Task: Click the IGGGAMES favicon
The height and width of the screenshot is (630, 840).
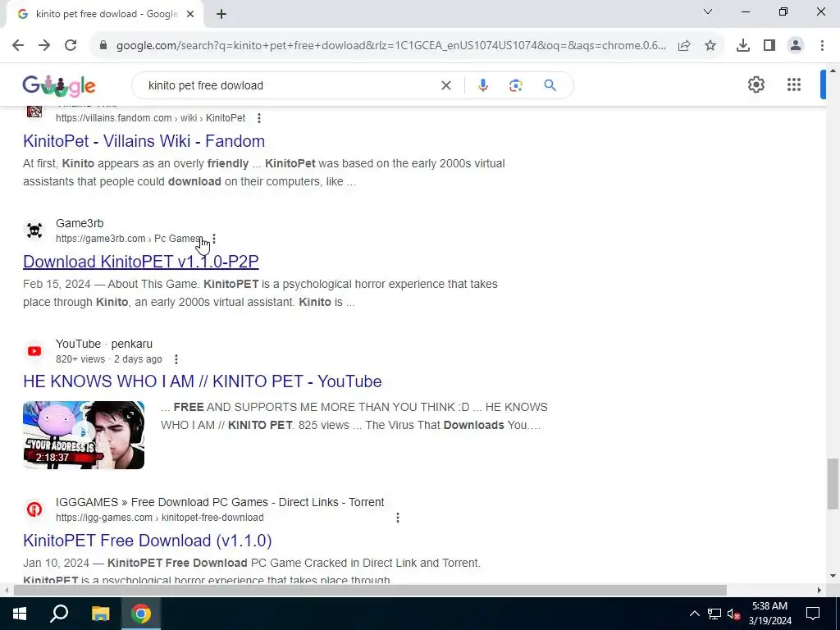Action: [34, 509]
